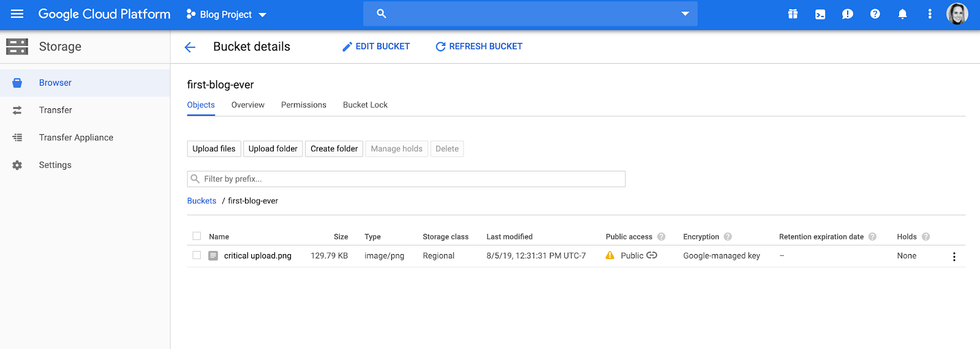
Task: Click the Browser bucket icon
Action: (x=17, y=83)
